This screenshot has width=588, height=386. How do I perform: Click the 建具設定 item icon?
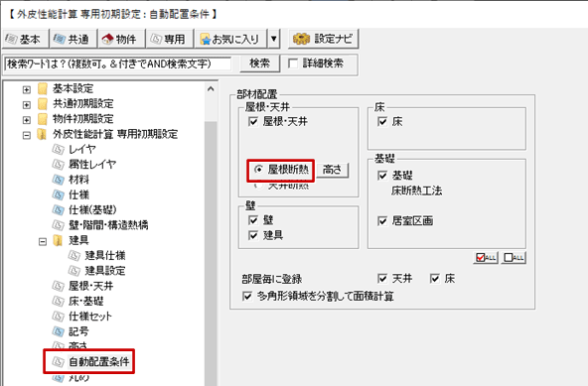(74, 271)
